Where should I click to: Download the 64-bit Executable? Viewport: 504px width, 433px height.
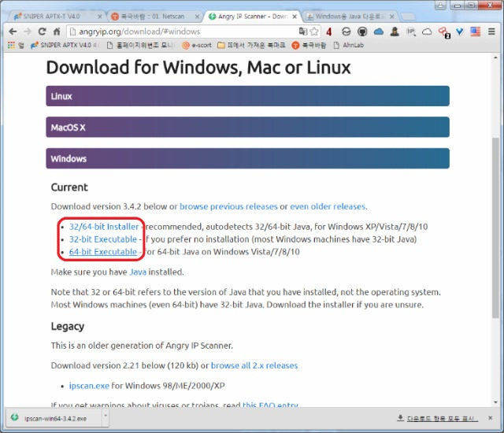(103, 252)
